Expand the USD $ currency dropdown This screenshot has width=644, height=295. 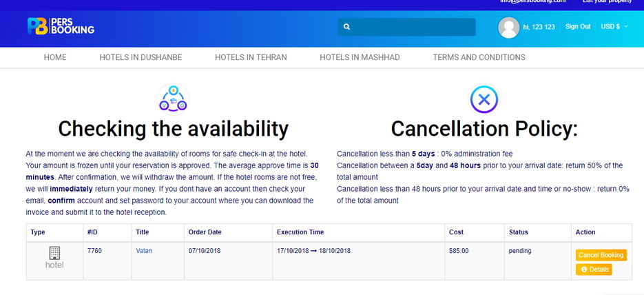[x=614, y=26]
